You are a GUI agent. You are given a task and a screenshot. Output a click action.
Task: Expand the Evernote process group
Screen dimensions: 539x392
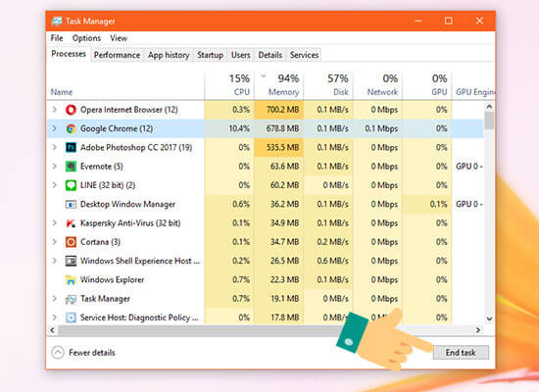click(54, 167)
